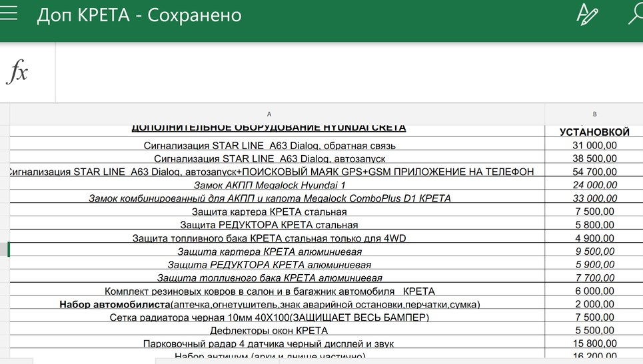
Task: Select price cell 5 900,00
Action: point(594,262)
